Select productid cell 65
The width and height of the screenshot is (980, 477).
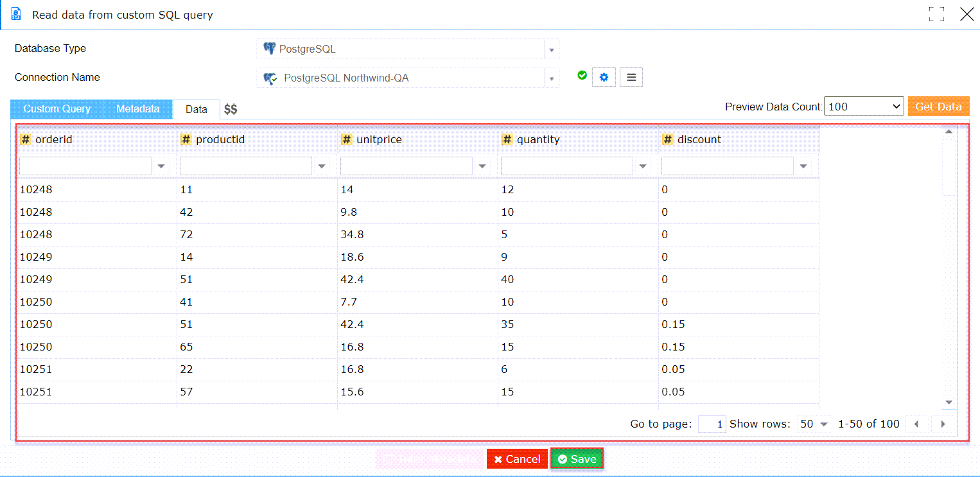(x=257, y=347)
